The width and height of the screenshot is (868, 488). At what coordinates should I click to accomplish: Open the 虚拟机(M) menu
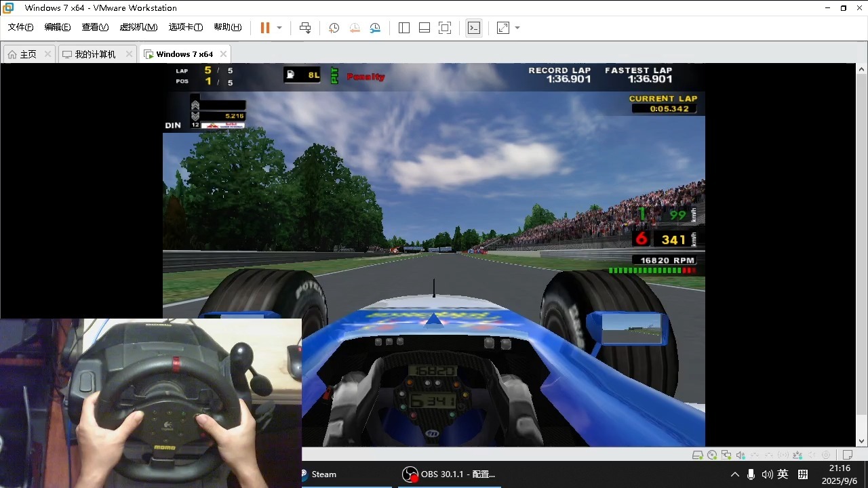[x=138, y=27]
